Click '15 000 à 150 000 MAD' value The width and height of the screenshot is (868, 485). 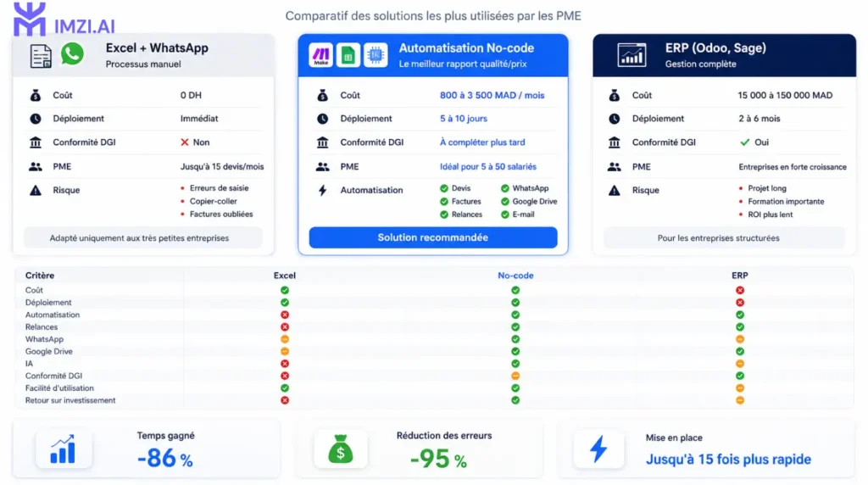(785, 95)
